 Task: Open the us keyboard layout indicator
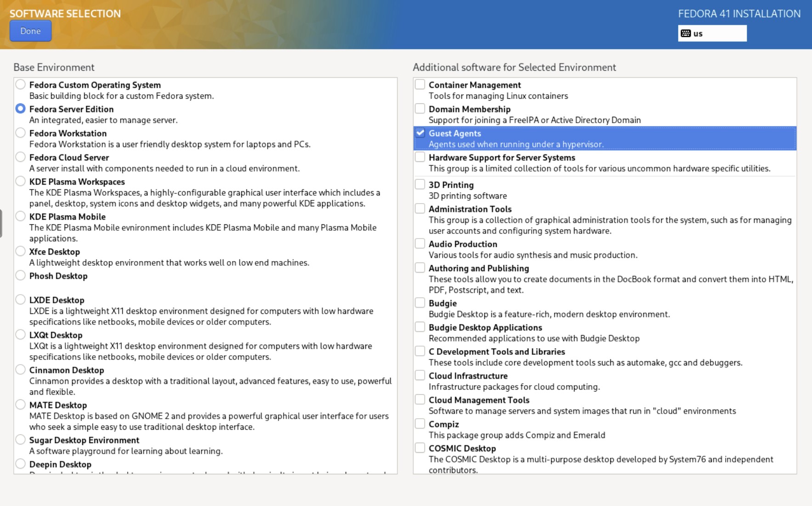click(712, 34)
